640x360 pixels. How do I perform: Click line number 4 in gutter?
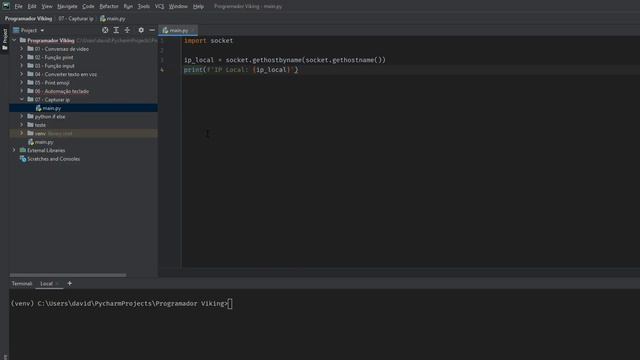point(162,70)
